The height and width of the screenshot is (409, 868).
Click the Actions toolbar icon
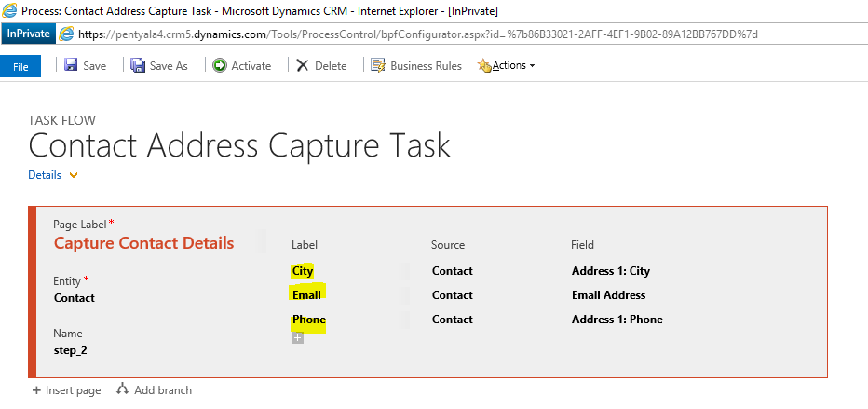[x=483, y=65]
